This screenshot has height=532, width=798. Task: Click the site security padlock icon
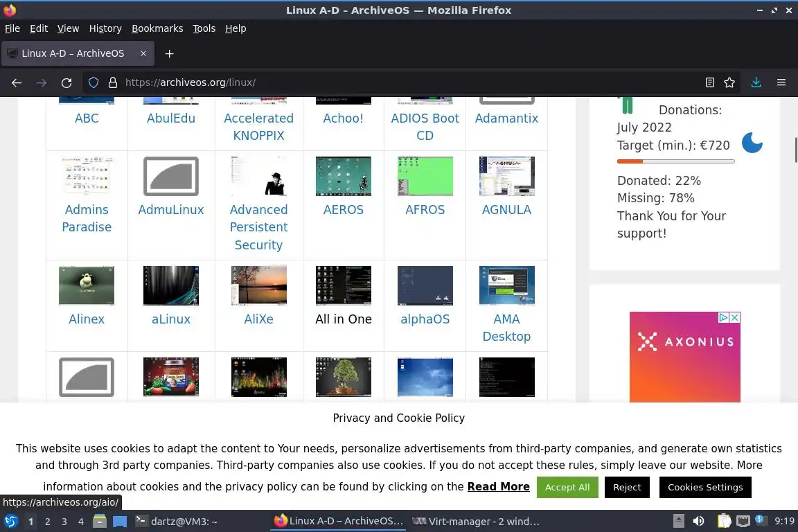pos(113,82)
